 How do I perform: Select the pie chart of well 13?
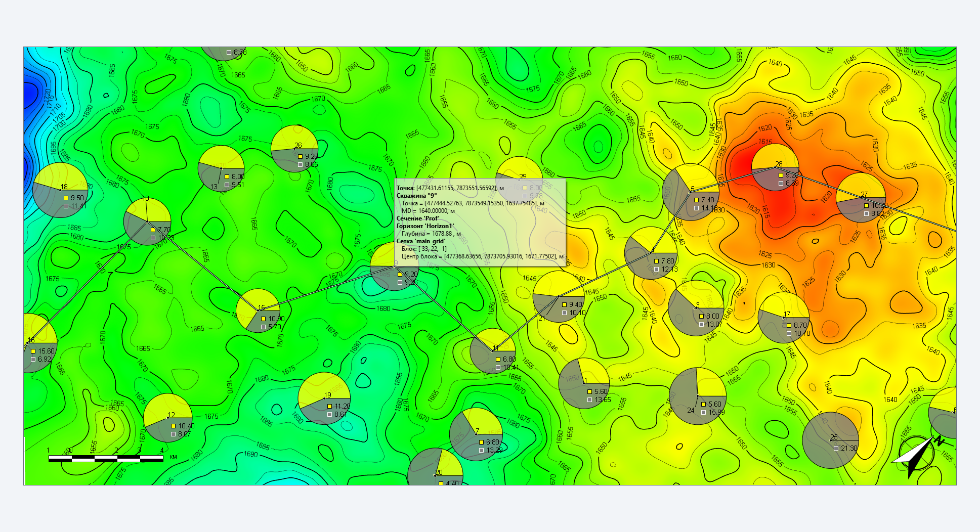pos(221,168)
